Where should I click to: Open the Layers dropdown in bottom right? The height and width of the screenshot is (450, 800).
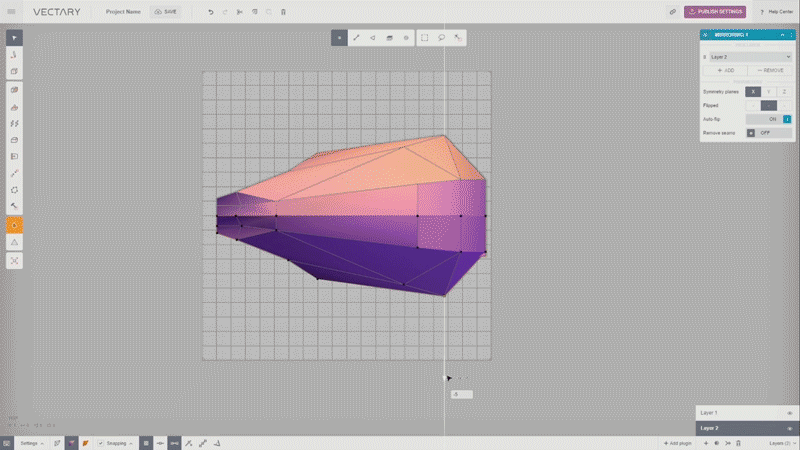[783, 443]
